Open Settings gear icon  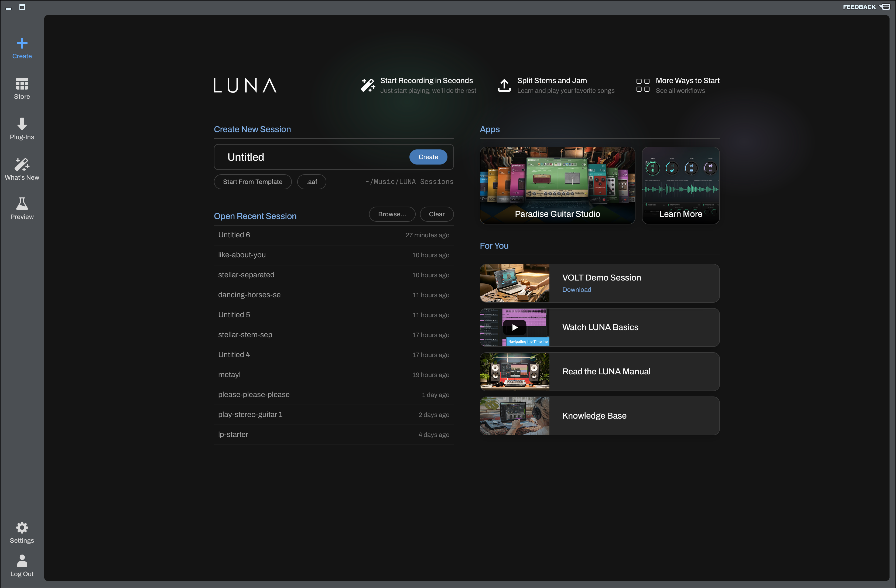point(22,527)
